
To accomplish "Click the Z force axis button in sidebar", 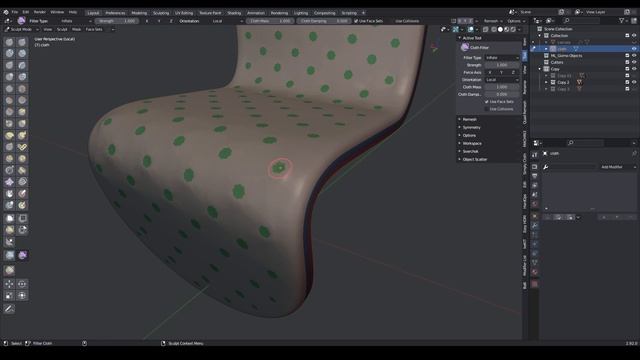I will coord(513,73).
